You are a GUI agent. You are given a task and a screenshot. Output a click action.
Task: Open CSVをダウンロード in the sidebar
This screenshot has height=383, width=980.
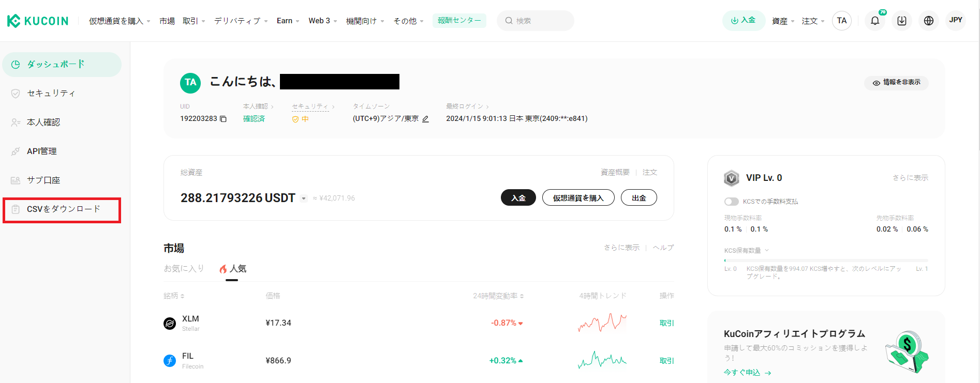tap(62, 209)
